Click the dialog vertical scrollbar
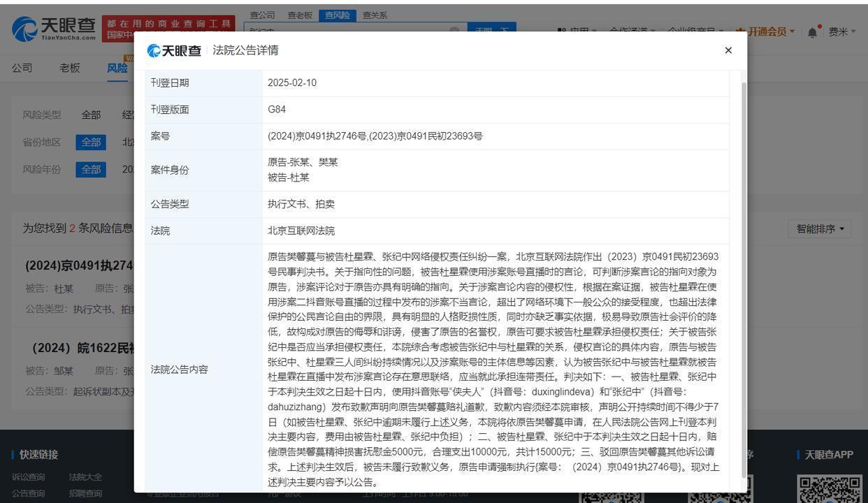868x503 pixels. (x=744, y=279)
